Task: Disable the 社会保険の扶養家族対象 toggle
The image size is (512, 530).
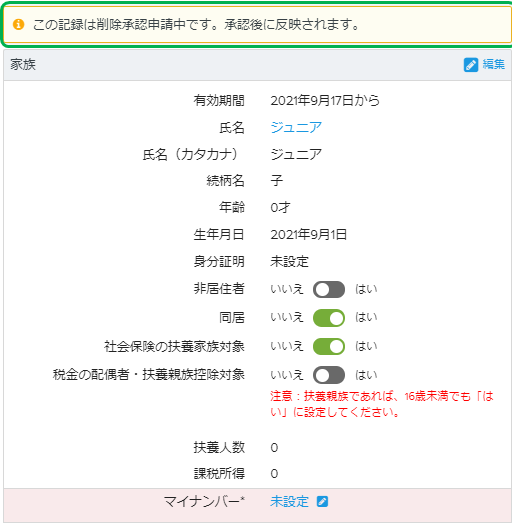Action: [329, 346]
